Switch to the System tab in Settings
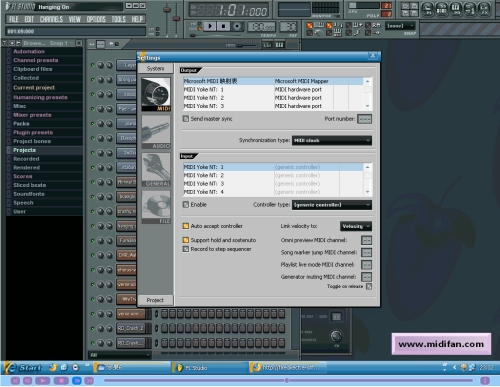500x387 pixels. point(155,68)
